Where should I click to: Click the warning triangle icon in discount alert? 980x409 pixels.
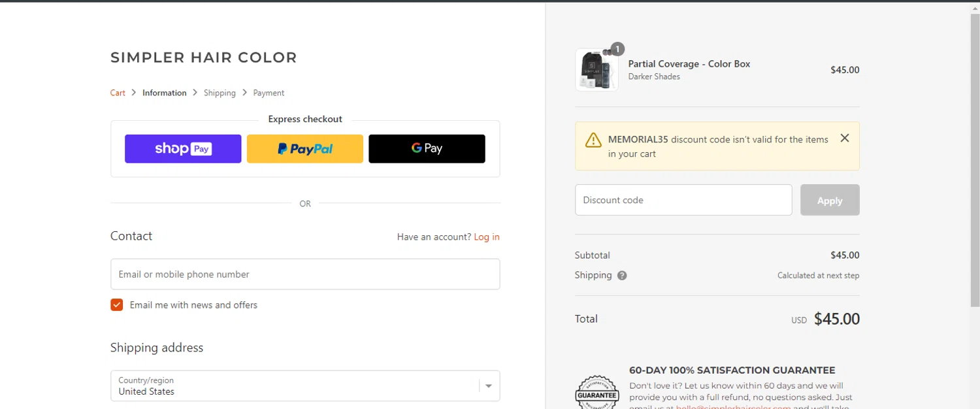coord(593,140)
